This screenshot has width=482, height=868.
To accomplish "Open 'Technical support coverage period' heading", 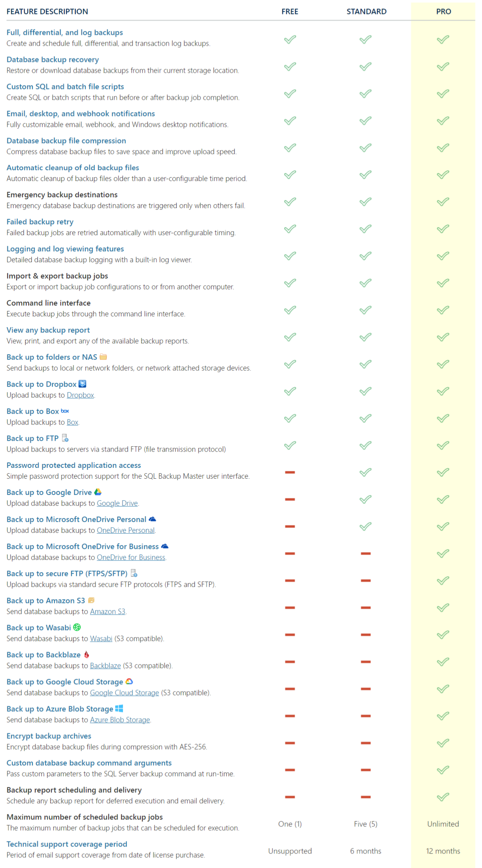I will [x=67, y=844].
